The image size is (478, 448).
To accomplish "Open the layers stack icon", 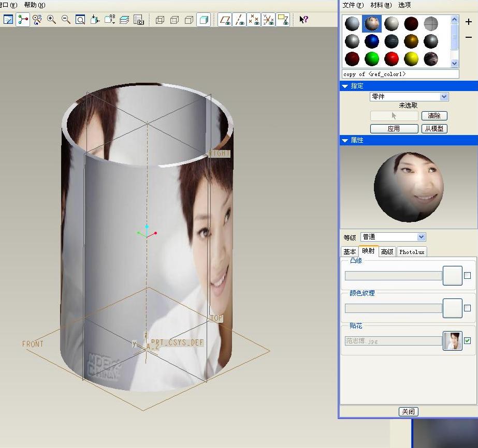I will click(x=124, y=20).
